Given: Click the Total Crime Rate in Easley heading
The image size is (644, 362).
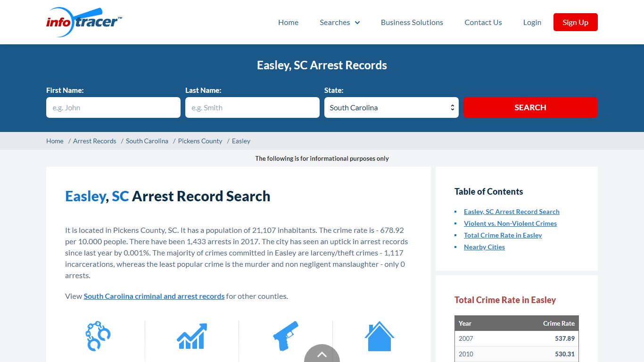Looking at the screenshot, I should [505, 300].
